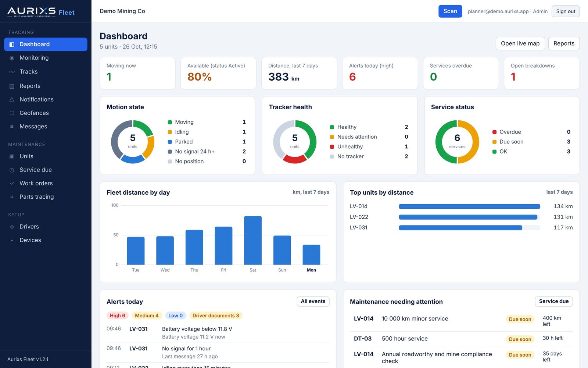This screenshot has width=588, height=368.
Task: Click the Geofences hexagon icon
Action: tap(12, 113)
